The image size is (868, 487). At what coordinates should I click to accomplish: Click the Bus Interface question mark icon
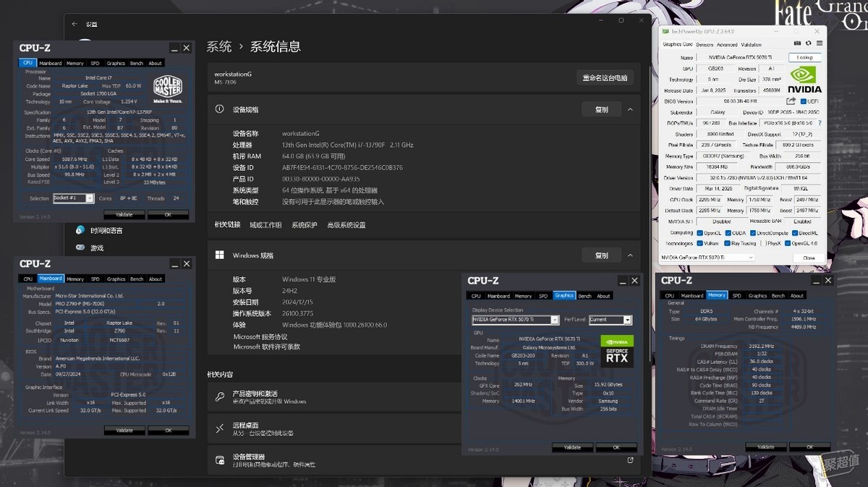(819, 123)
